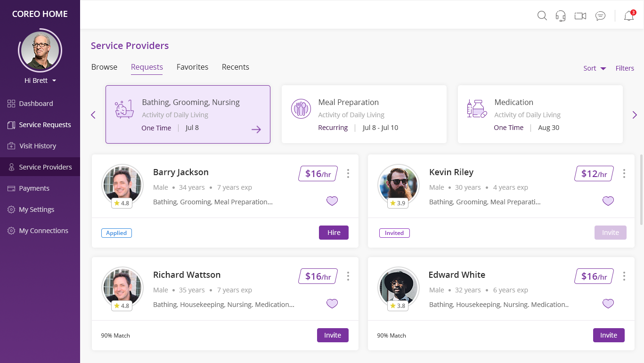
Task: Toggle favorite heart for Richard Wattson
Action: (332, 304)
